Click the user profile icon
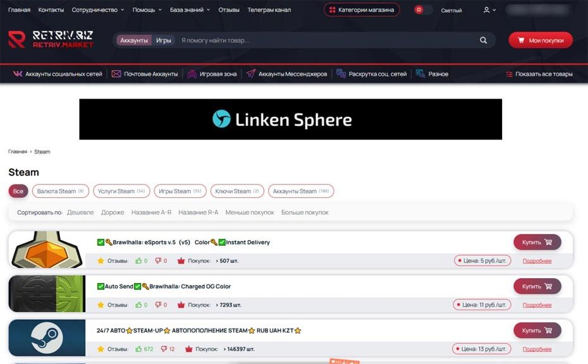The image size is (588, 364). click(x=486, y=10)
